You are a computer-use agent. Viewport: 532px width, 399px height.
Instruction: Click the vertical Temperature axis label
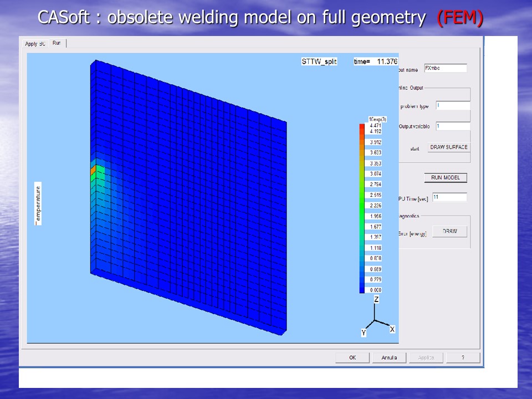click(x=38, y=203)
